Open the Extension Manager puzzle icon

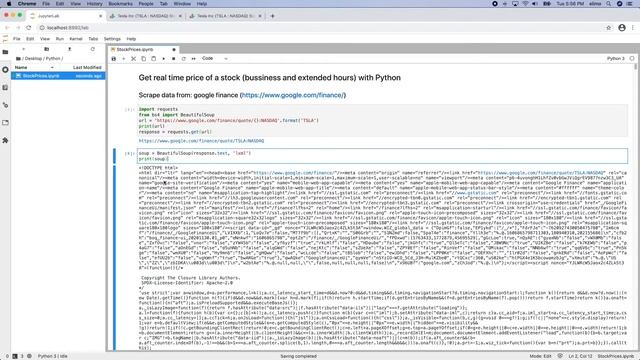click(5, 140)
